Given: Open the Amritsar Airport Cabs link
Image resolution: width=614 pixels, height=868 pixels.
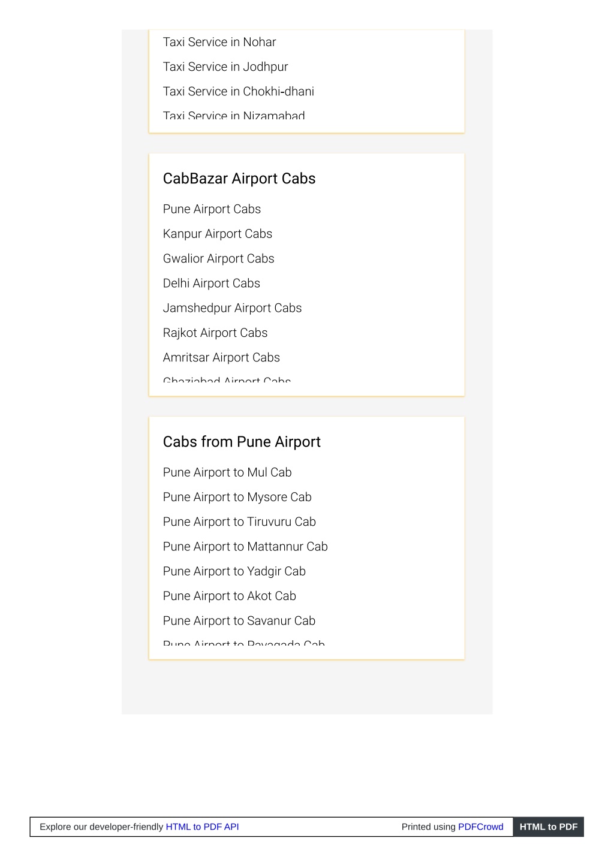Looking at the screenshot, I should coord(221,357).
